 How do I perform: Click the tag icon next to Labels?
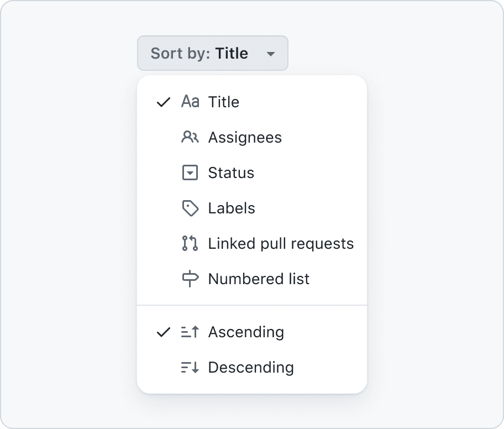190,208
